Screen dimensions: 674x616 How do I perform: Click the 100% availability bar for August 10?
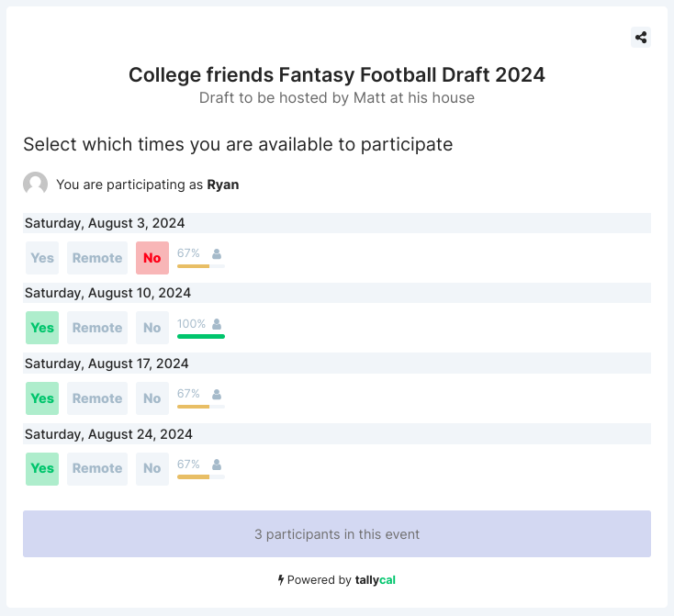coord(201,336)
